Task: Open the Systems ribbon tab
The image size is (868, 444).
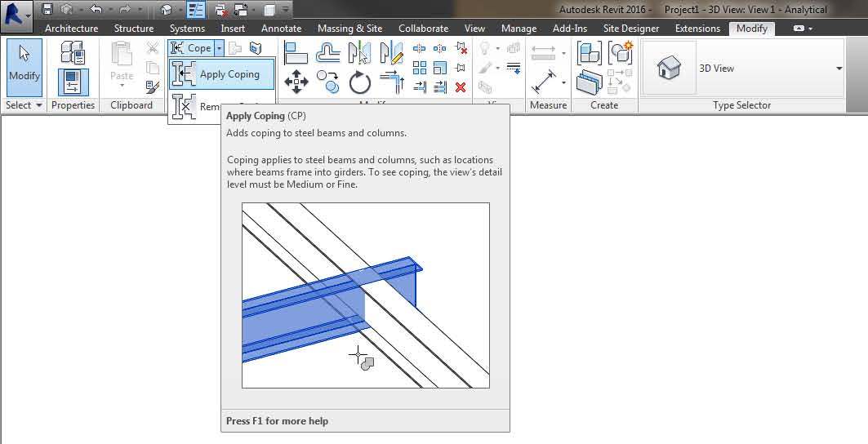Action: 187,29
